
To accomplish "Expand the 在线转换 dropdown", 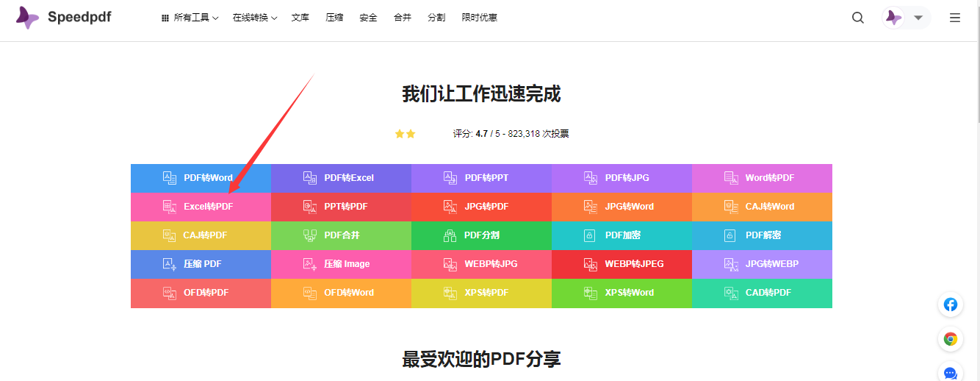I will click(x=255, y=18).
